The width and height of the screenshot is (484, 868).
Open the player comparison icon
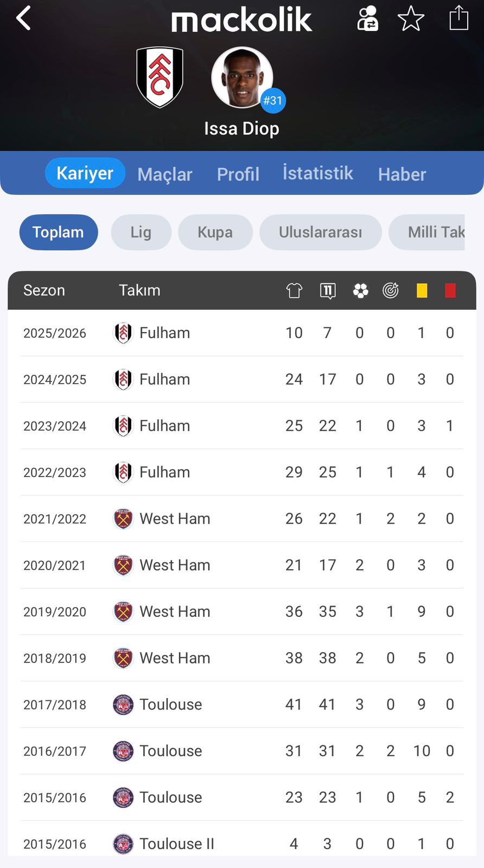367,19
